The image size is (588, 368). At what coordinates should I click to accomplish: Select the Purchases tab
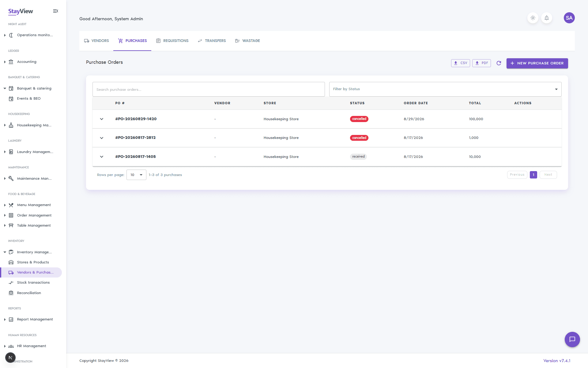click(x=132, y=41)
